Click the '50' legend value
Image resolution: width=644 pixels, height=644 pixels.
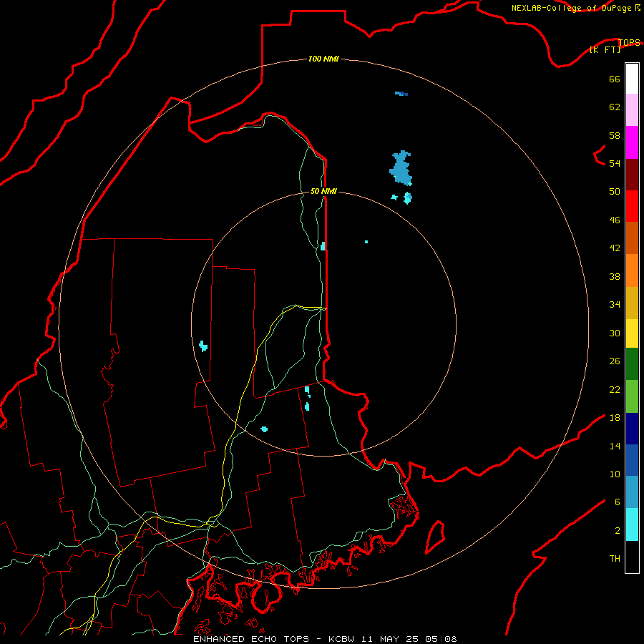click(615, 191)
